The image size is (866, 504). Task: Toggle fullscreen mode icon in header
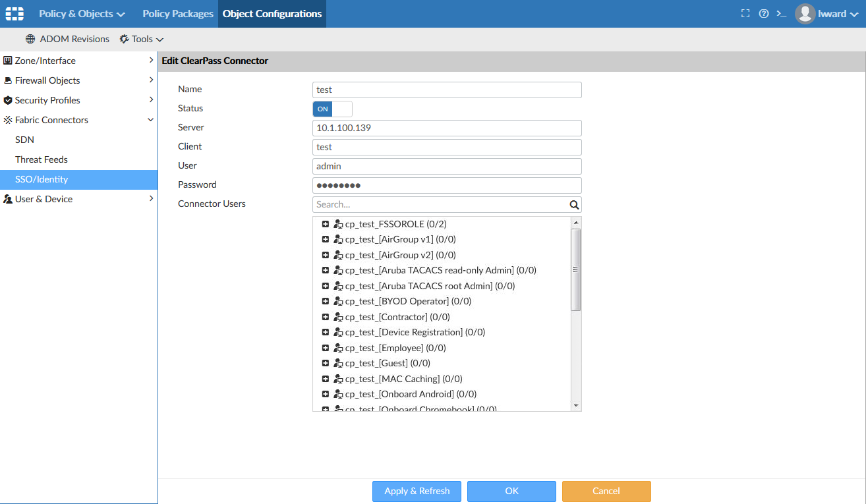[x=745, y=14]
